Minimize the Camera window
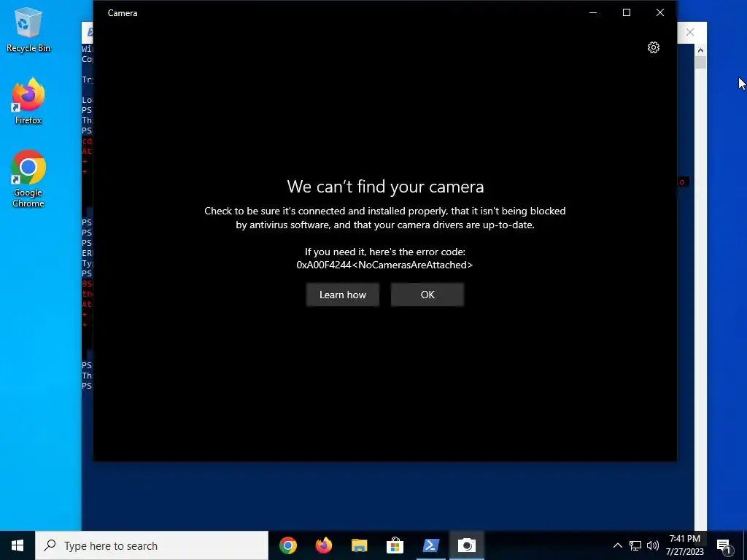Image resolution: width=747 pixels, height=560 pixels. [593, 13]
